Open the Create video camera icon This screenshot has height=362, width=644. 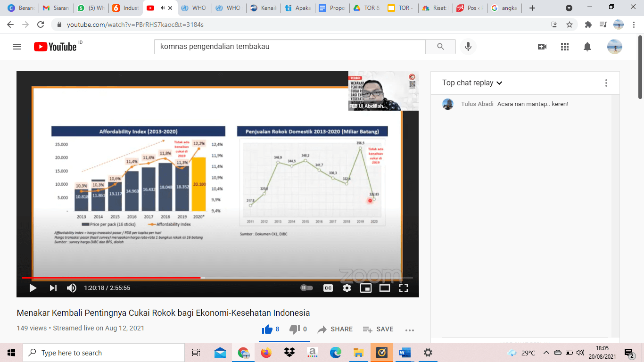click(542, 47)
